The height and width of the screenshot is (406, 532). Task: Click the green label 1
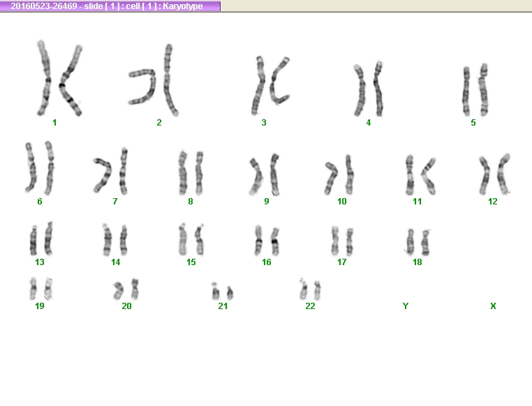click(54, 123)
